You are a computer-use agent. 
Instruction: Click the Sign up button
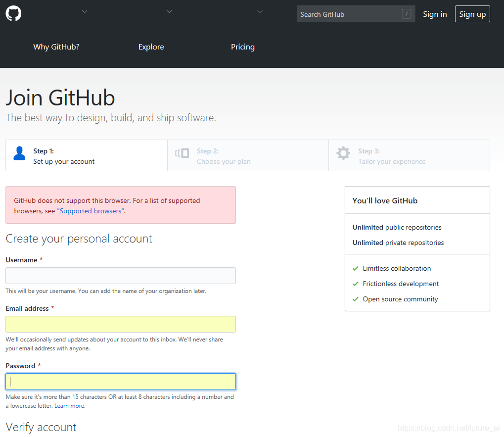[x=472, y=14]
